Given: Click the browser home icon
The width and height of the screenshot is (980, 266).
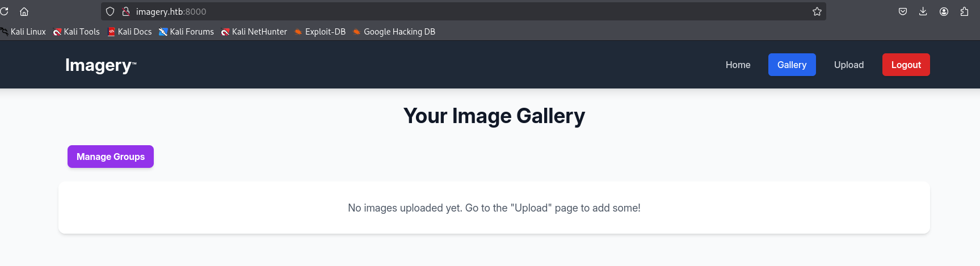Looking at the screenshot, I should [24, 11].
